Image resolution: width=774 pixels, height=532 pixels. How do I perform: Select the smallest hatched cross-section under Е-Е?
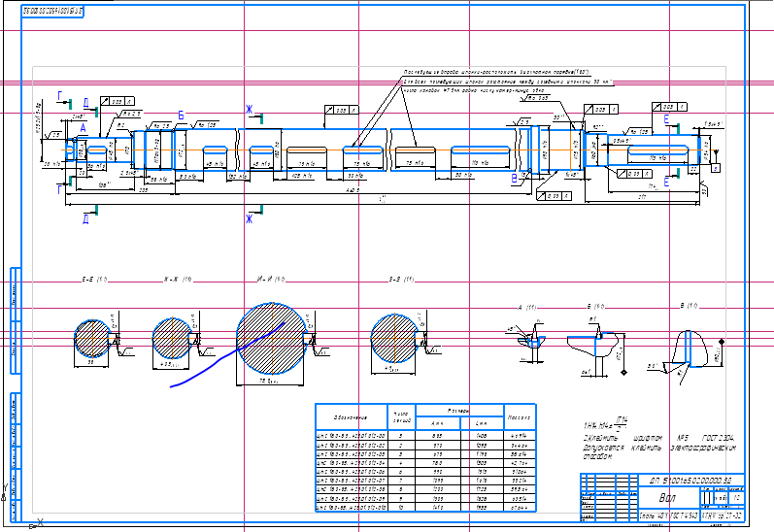pos(93,337)
